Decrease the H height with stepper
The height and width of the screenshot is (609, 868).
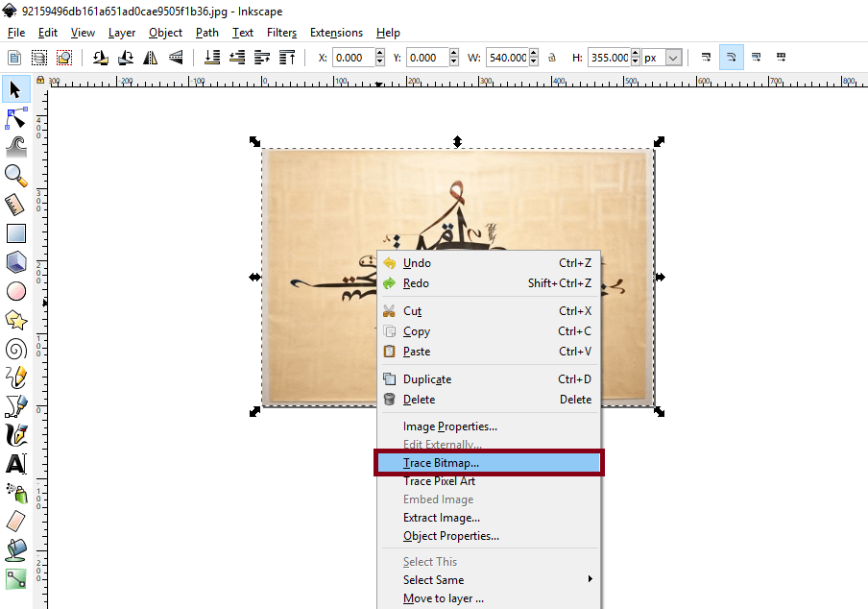tap(636, 62)
